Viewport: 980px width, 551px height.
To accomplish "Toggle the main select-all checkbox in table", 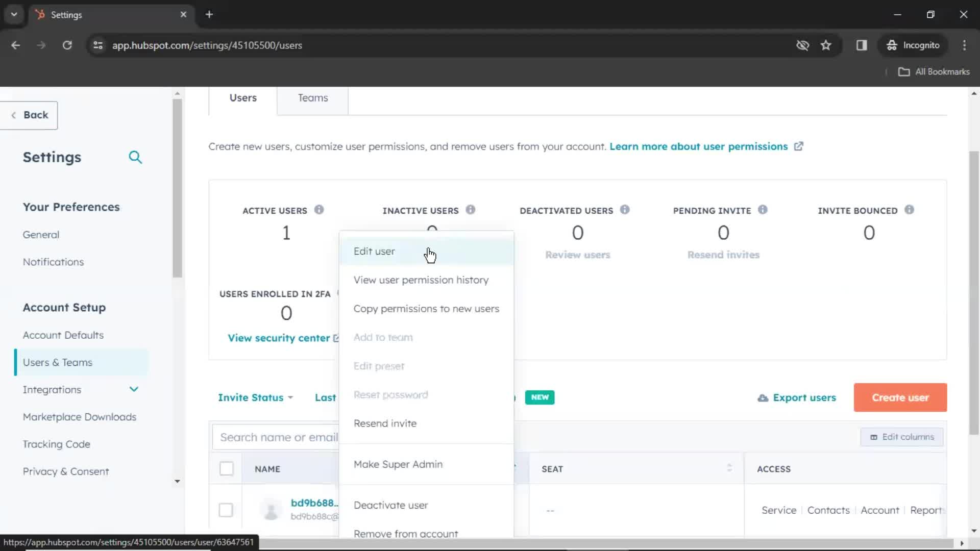I will click(226, 469).
